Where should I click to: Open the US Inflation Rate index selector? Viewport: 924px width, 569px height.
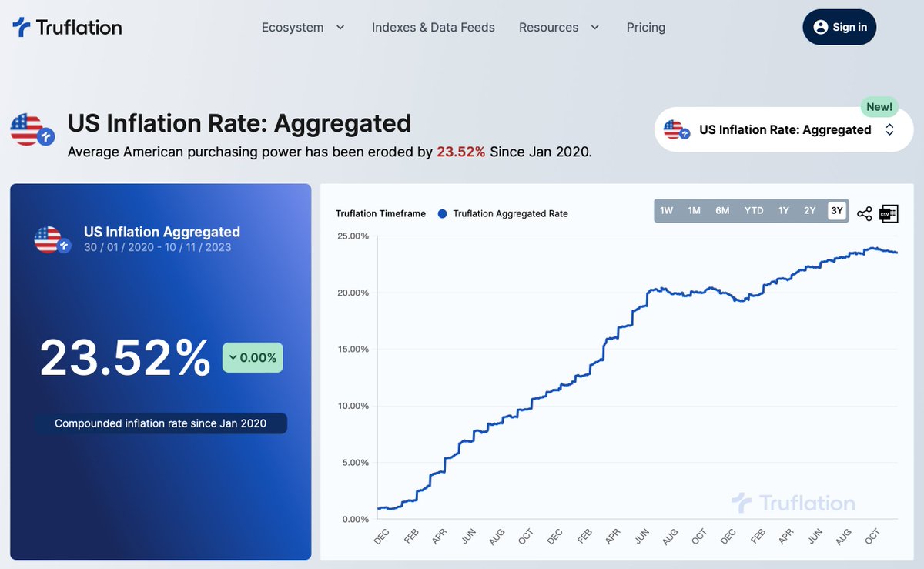tap(784, 129)
